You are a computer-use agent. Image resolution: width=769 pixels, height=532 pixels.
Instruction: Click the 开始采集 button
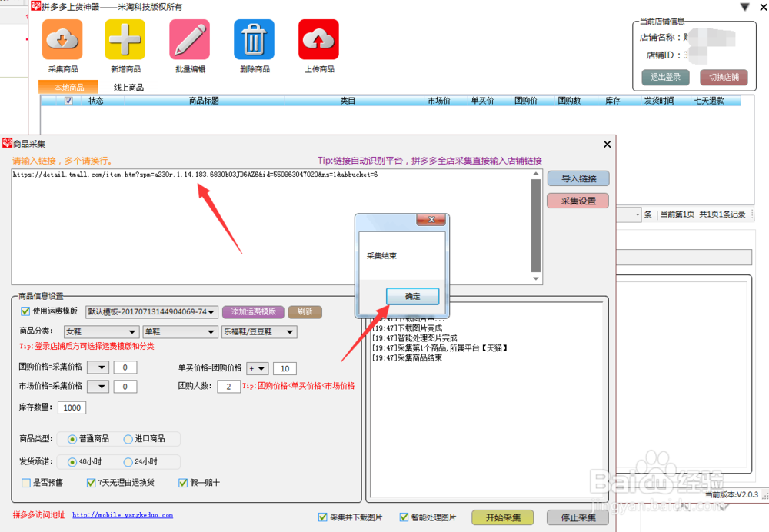[x=503, y=517]
